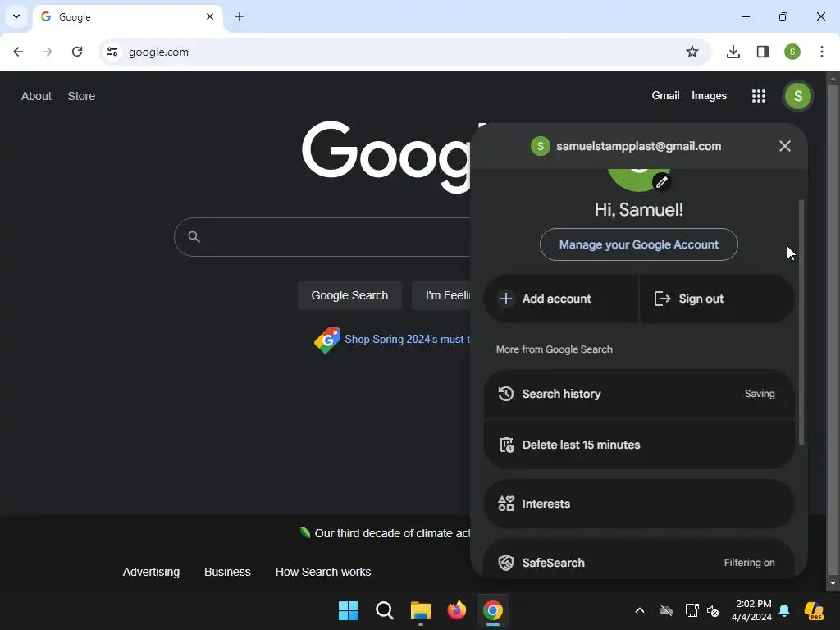
Task: Click the I'm Feeling Lucky button
Action: pos(441,295)
